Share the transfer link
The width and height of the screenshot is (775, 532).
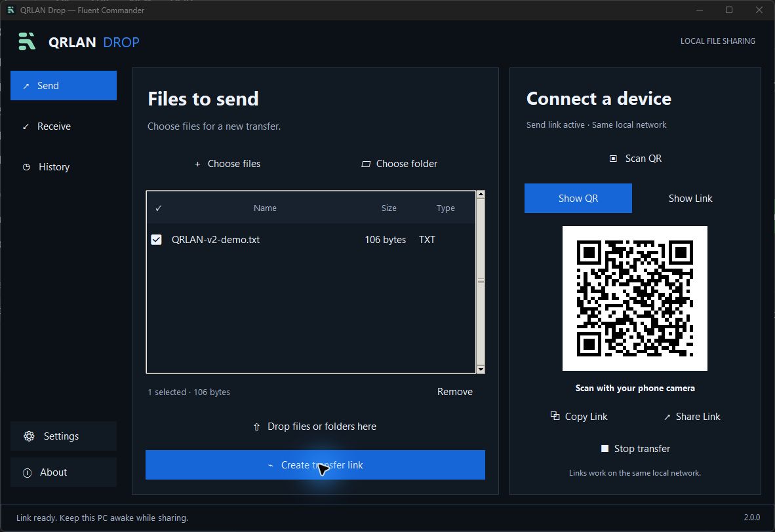(x=691, y=417)
